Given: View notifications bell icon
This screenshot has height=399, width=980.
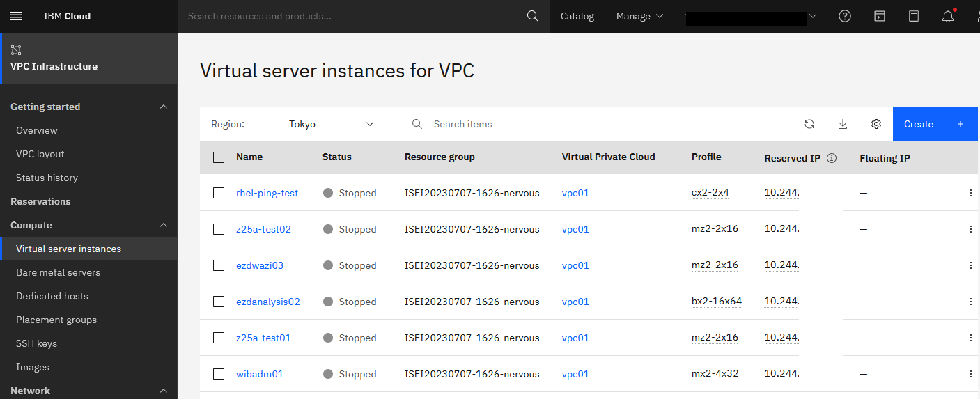Looking at the screenshot, I should tap(948, 16).
